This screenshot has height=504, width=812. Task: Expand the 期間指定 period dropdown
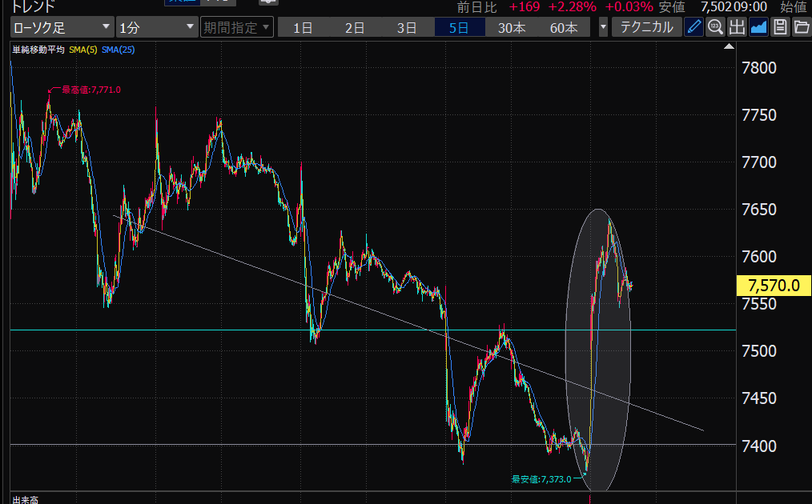coord(237,27)
